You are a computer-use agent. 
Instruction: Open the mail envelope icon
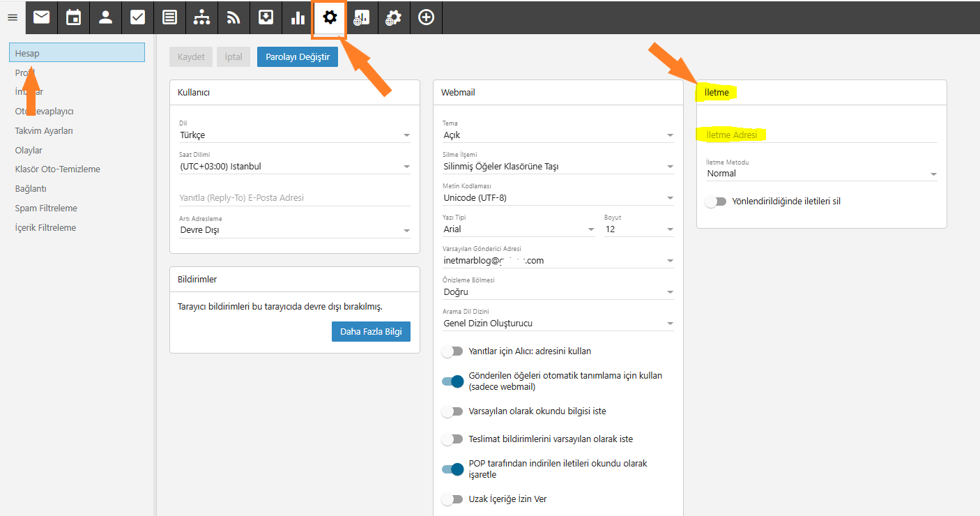[42, 17]
